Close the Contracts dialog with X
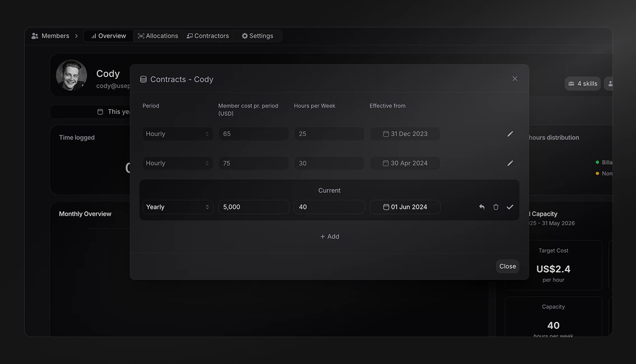The height and width of the screenshot is (364, 636). [x=515, y=78]
